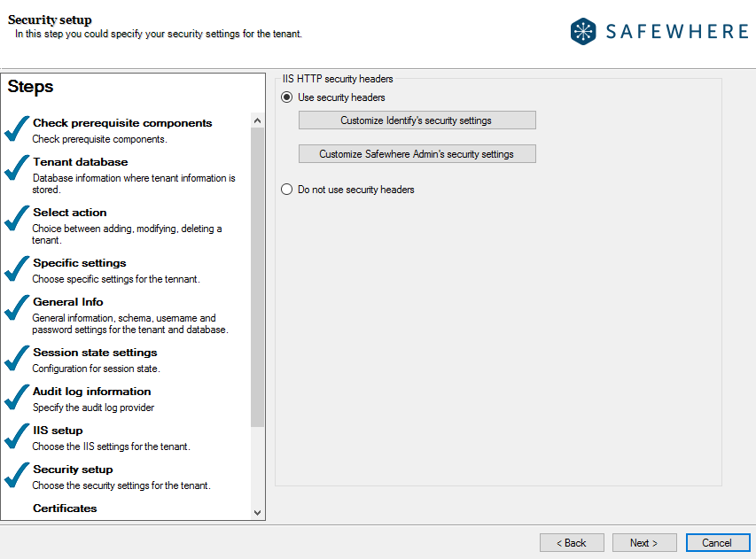
Task: Click the checkmark beside IIS setup
Action: 16,437
